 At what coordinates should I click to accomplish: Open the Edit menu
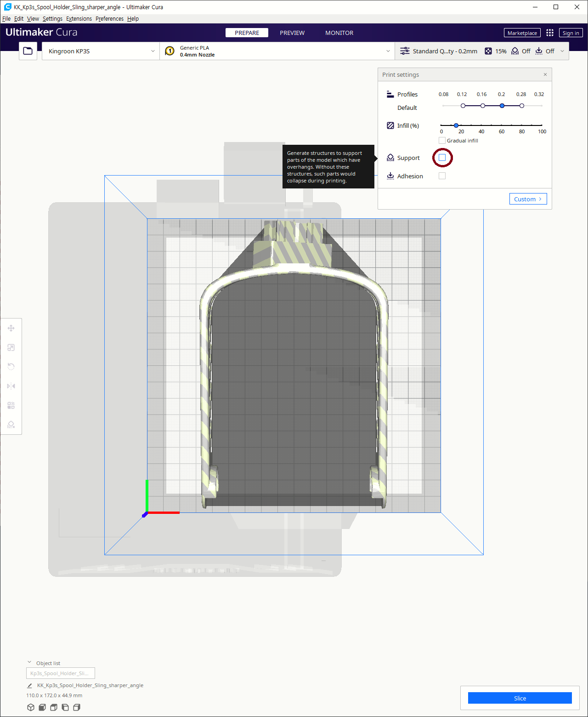[19, 19]
